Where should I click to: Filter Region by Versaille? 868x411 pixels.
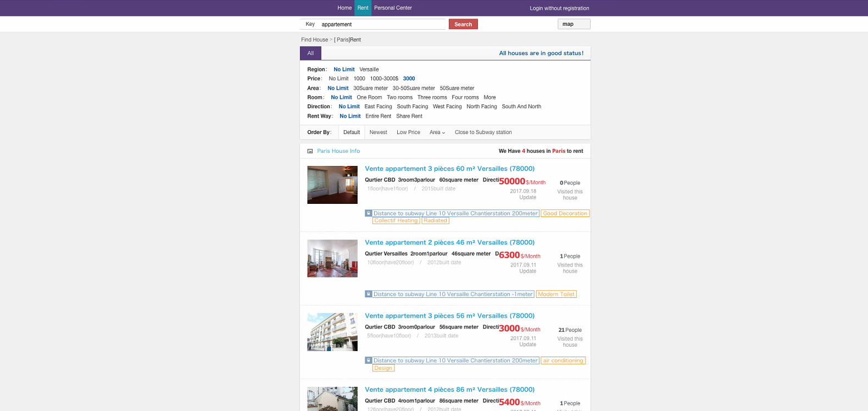pyautogui.click(x=369, y=69)
